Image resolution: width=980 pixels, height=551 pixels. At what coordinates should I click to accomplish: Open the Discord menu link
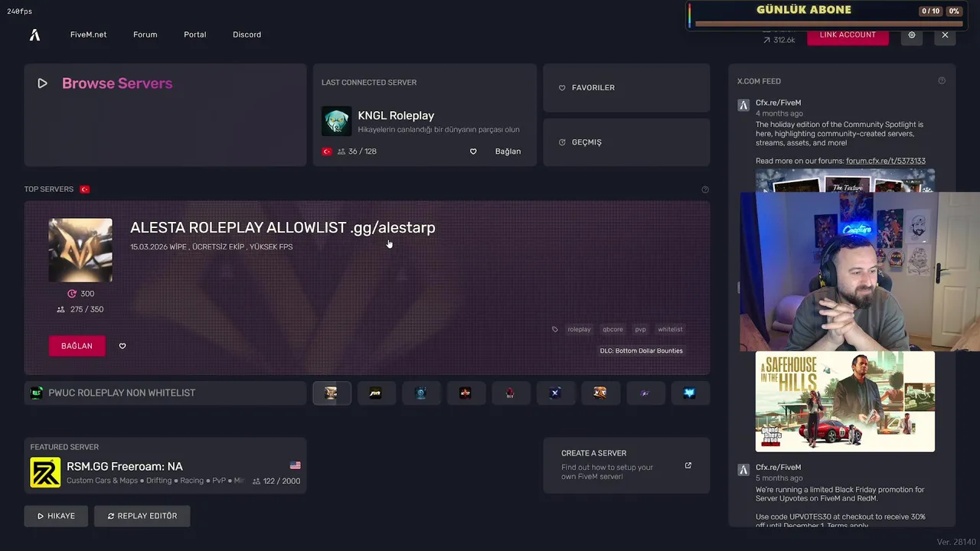(x=247, y=34)
